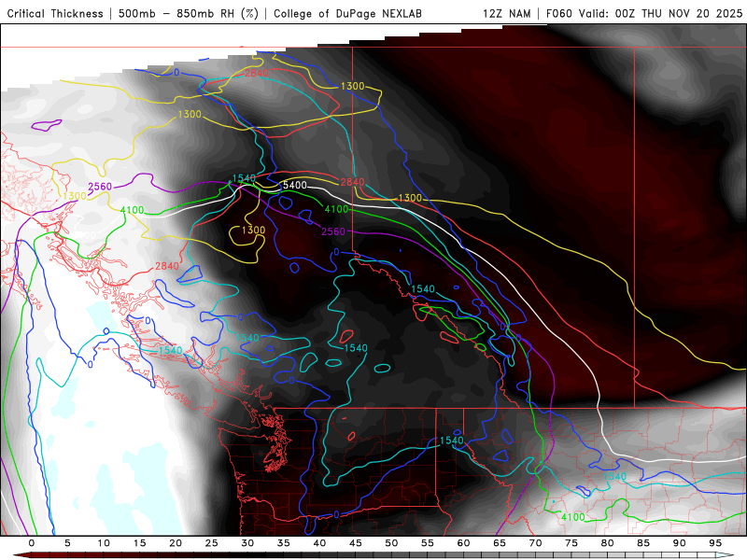
Task: Click the white "5400" thickness contour label
Action: (x=295, y=185)
